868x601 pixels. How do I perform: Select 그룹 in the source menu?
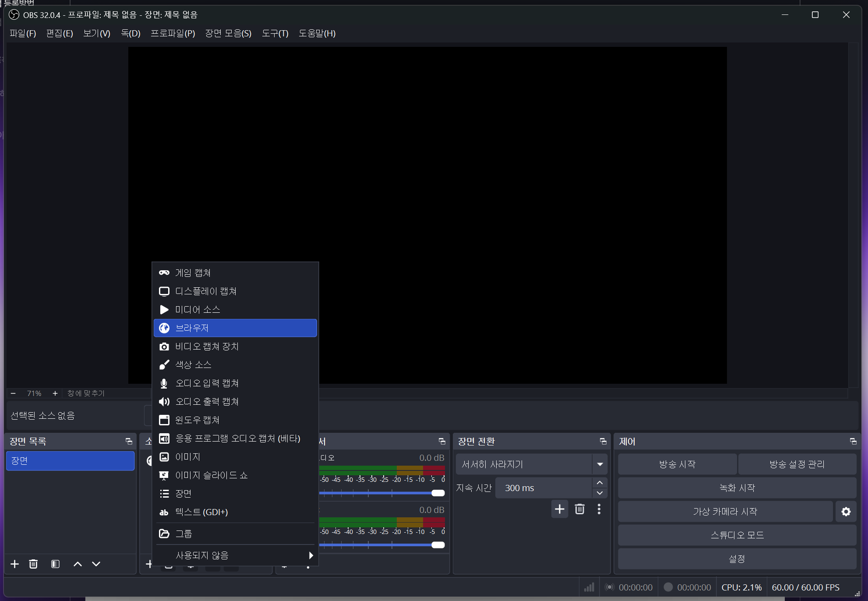point(235,534)
